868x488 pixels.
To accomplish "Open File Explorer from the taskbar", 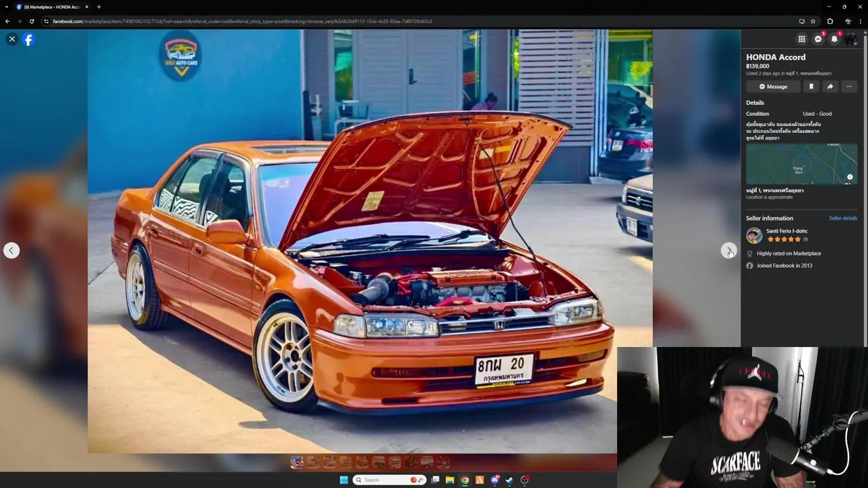I will tap(450, 480).
